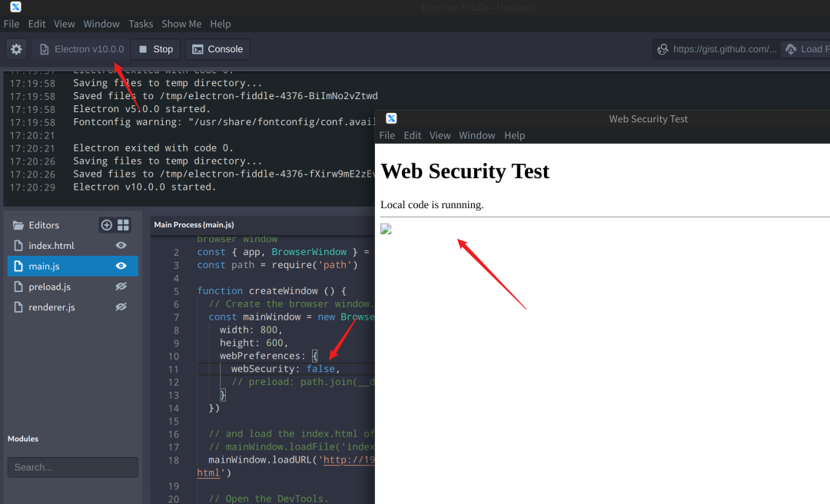Toggle visibility of main.js editor
Image resolution: width=830 pixels, height=504 pixels.
pyautogui.click(x=121, y=266)
